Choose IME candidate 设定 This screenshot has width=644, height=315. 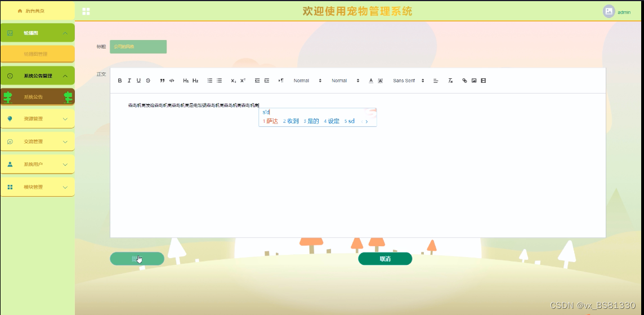click(332, 121)
